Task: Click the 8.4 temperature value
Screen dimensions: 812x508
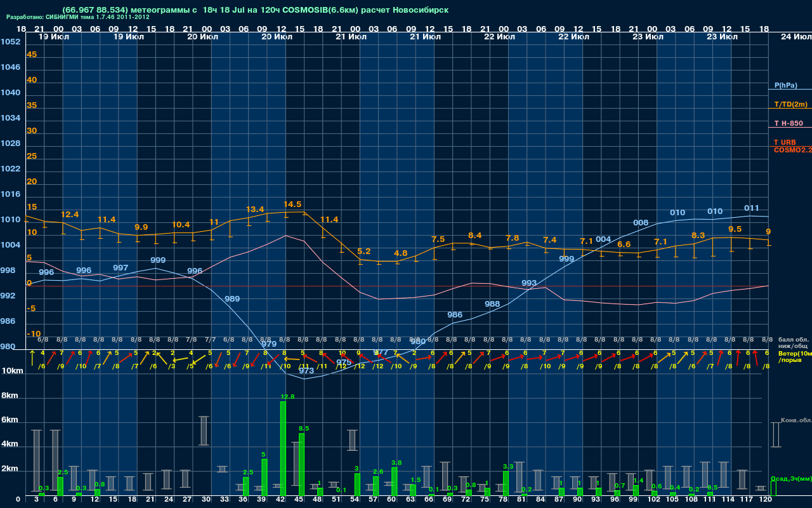Action: coord(475,235)
